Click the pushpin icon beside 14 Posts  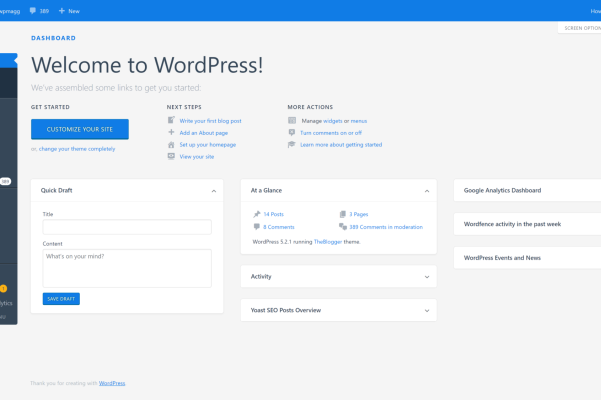[257, 214]
